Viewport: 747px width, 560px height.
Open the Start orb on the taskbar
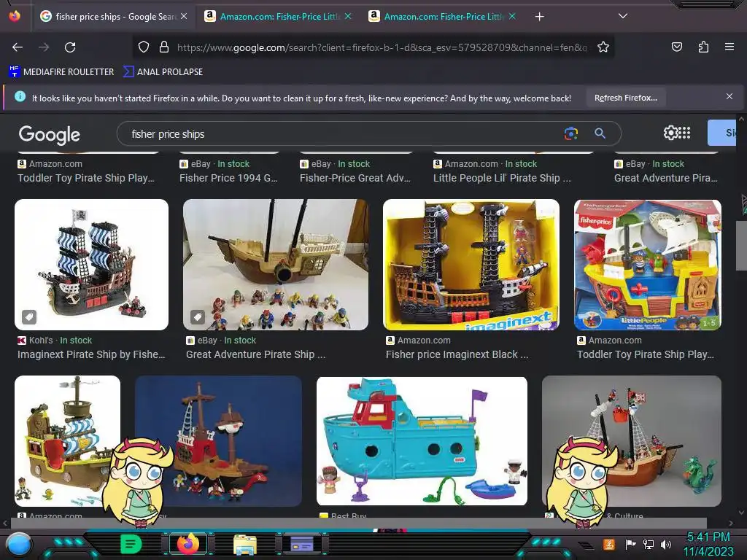(18, 545)
